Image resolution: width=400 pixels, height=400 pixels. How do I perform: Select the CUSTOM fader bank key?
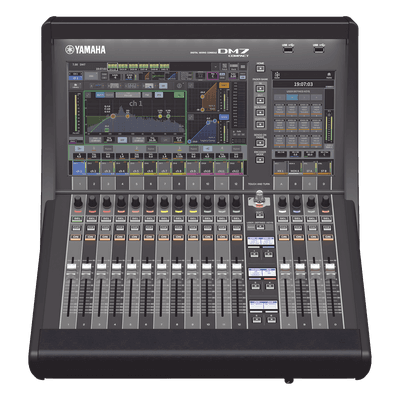(260, 124)
